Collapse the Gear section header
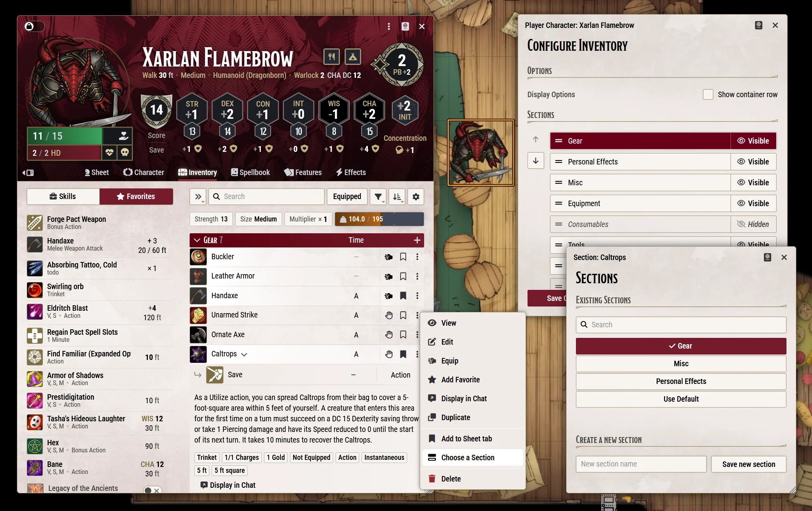The height and width of the screenshot is (511, 812). pos(197,240)
